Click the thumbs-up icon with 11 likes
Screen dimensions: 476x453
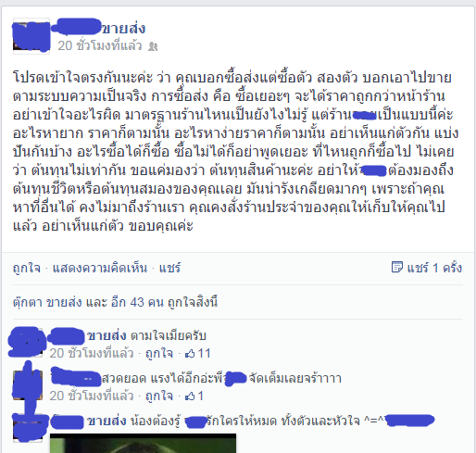click(190, 354)
